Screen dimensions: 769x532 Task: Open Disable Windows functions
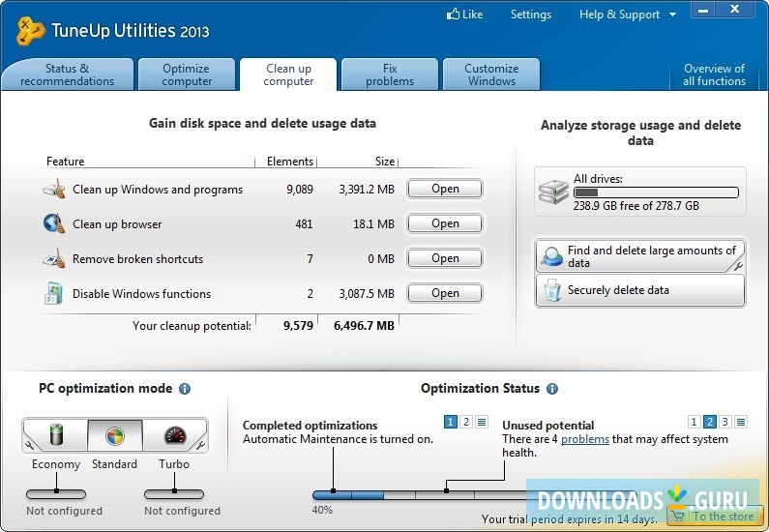(x=445, y=293)
